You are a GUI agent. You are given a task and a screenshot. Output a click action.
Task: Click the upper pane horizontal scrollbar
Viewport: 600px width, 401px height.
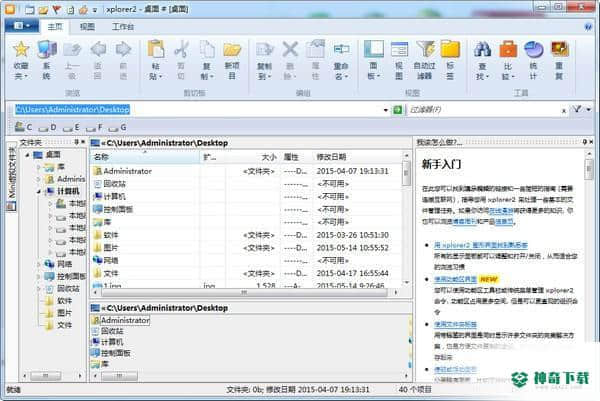pos(245,293)
